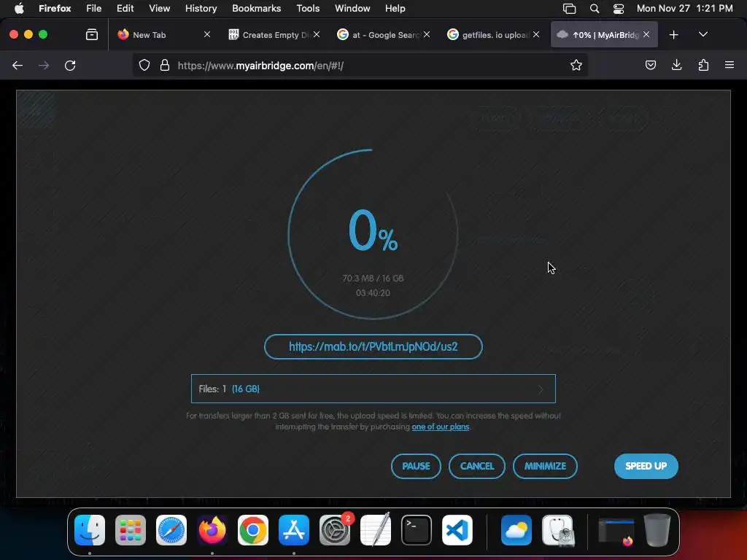The height and width of the screenshot is (560, 747).
Task: Open the tracking protection shield icon
Action: [144, 65]
